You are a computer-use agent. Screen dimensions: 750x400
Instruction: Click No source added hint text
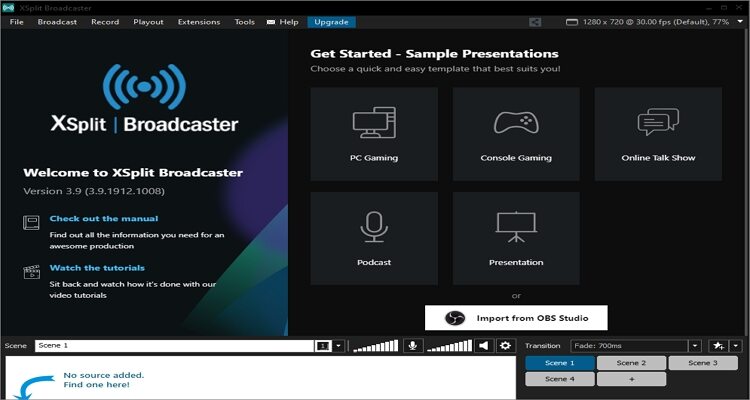click(x=104, y=380)
